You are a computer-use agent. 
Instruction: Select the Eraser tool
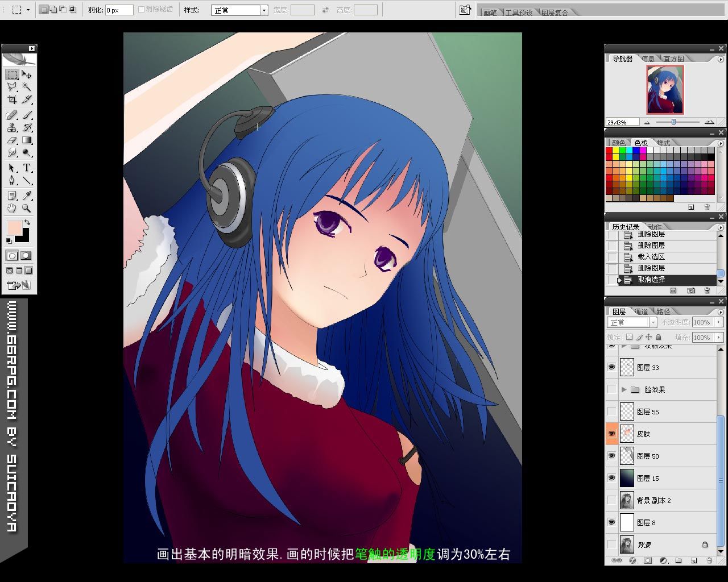click(x=12, y=140)
